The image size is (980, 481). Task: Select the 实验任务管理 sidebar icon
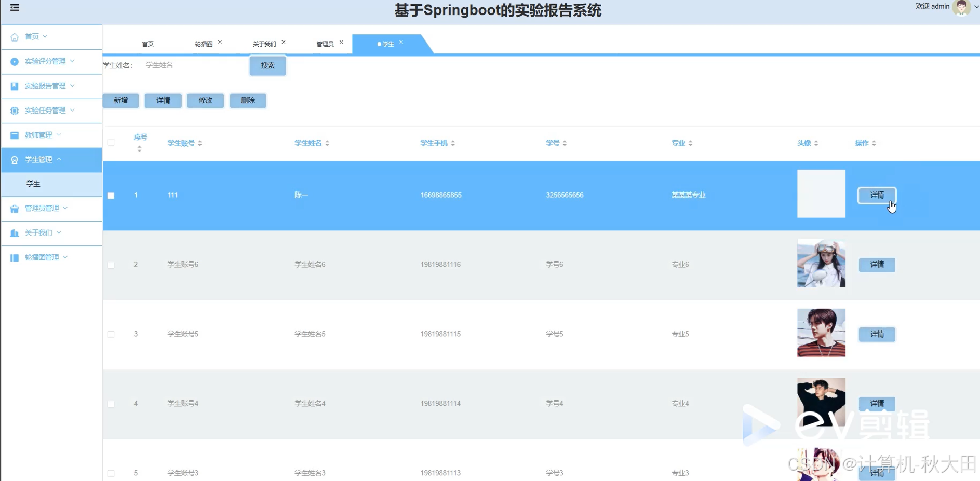14,110
